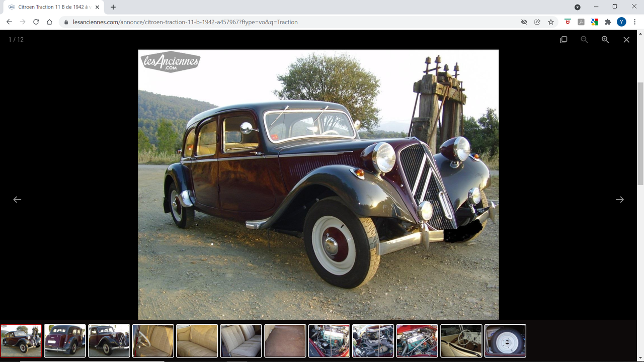The image size is (644, 362).
Task: Open the Chrome profile avatar Y
Action: 621,22
